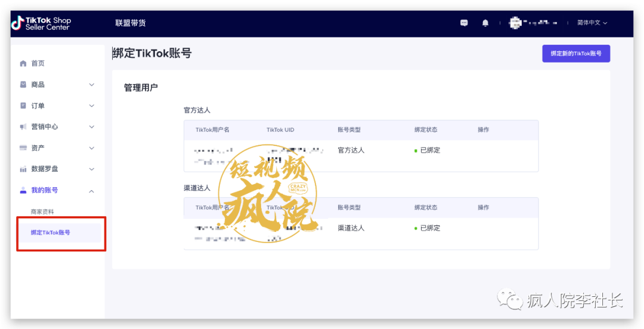Click TikTok UID header in 官方达人 table

(280, 130)
